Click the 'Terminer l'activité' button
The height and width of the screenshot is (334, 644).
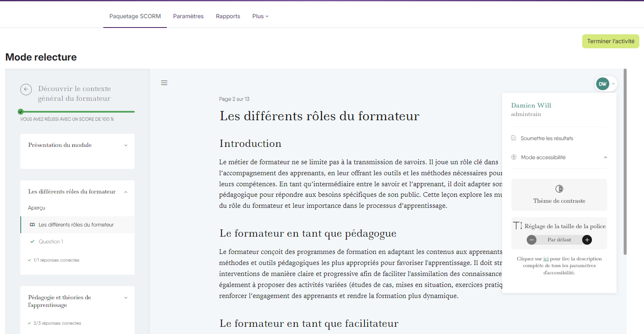[x=610, y=41]
